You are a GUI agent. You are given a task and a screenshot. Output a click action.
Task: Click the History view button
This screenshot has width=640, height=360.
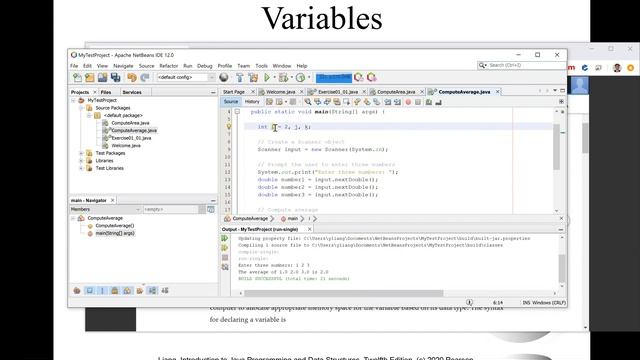tap(252, 102)
